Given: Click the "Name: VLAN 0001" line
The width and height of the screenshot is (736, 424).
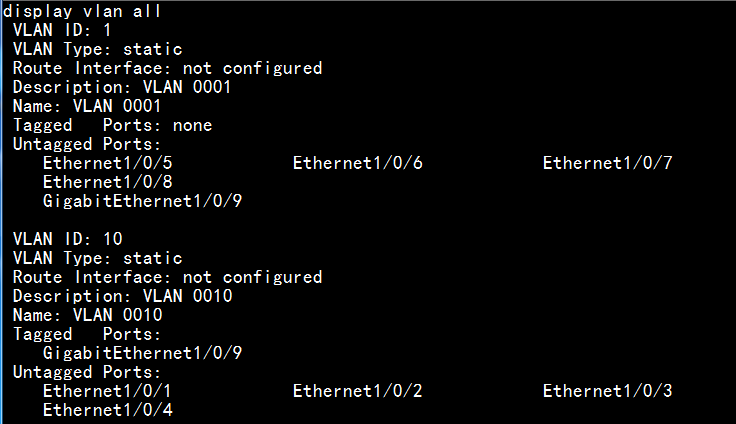Looking at the screenshot, I should (x=87, y=106).
